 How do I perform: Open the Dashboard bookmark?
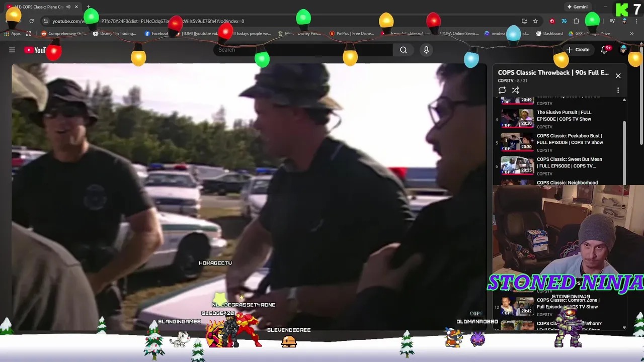[549, 34]
